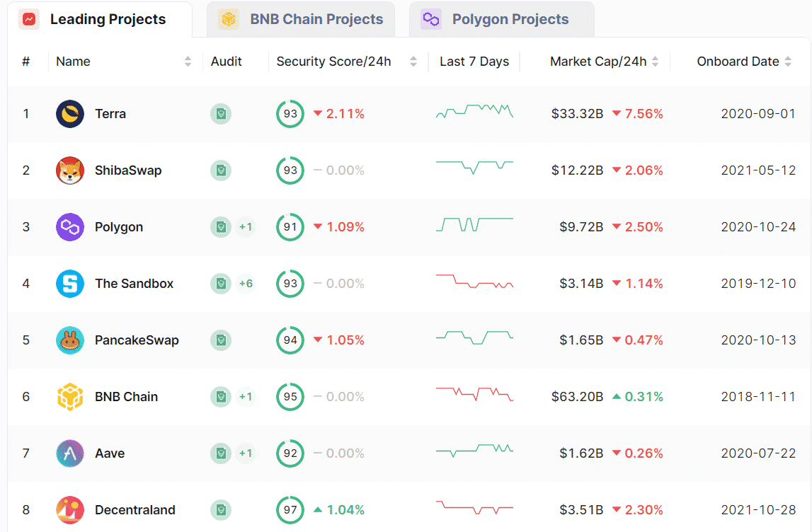
Task: Switch to the Leading Projects tab
Action: click(x=99, y=20)
